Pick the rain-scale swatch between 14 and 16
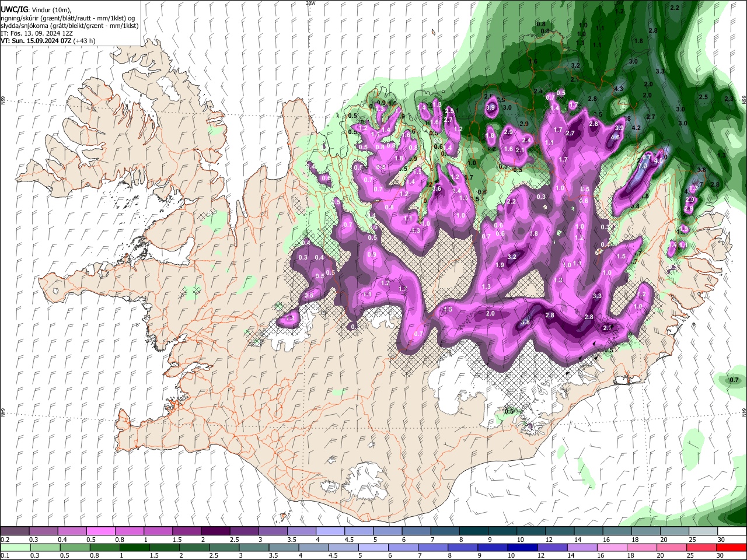747x560 pixels. (582, 548)
